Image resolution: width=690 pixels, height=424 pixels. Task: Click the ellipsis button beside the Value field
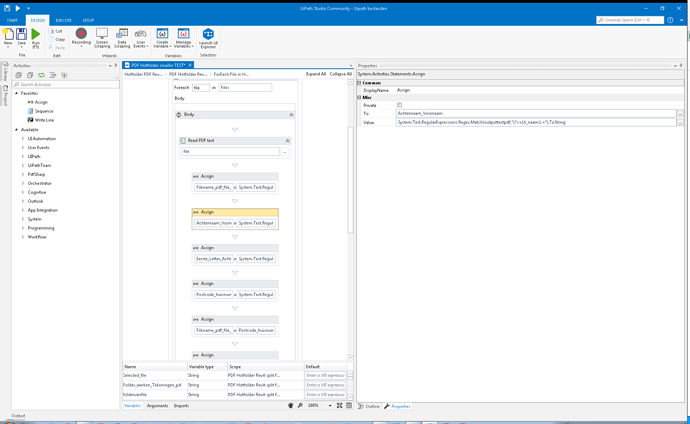tap(680, 122)
